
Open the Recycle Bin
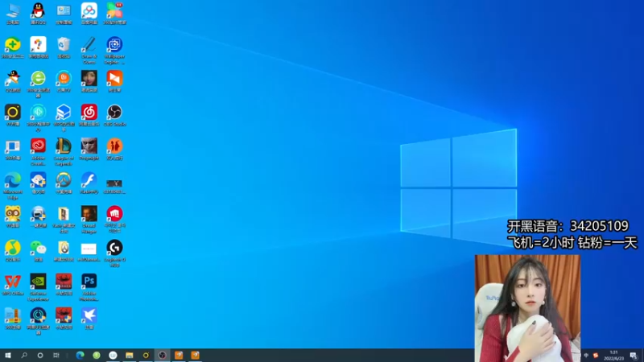pos(64,47)
